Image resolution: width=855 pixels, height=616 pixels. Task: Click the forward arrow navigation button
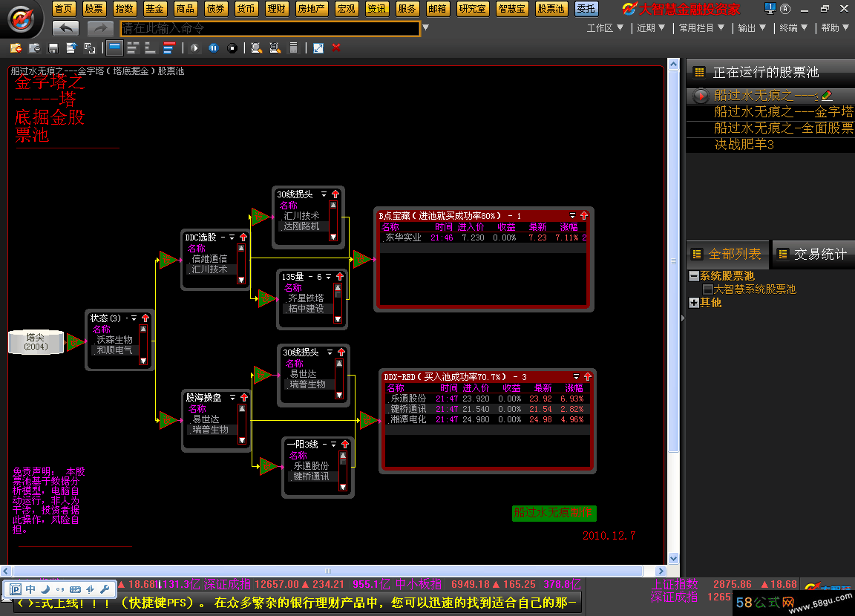coord(99,27)
